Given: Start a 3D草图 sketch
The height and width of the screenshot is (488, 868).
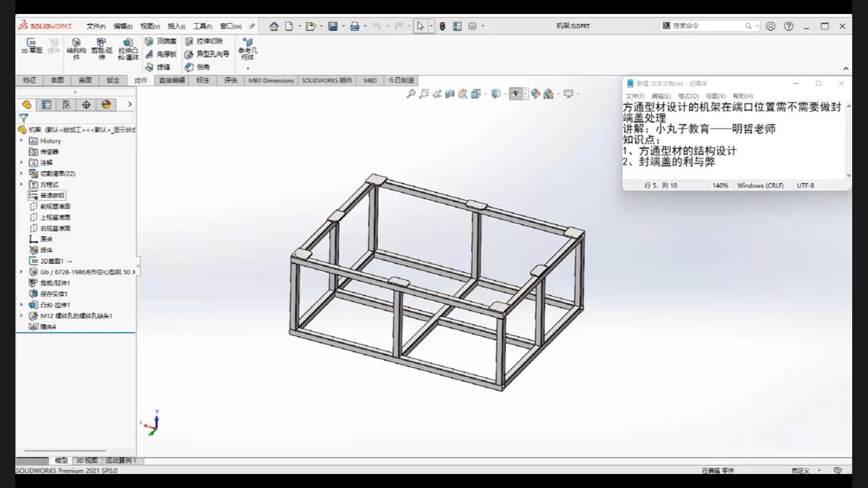Looking at the screenshot, I should tap(32, 46).
